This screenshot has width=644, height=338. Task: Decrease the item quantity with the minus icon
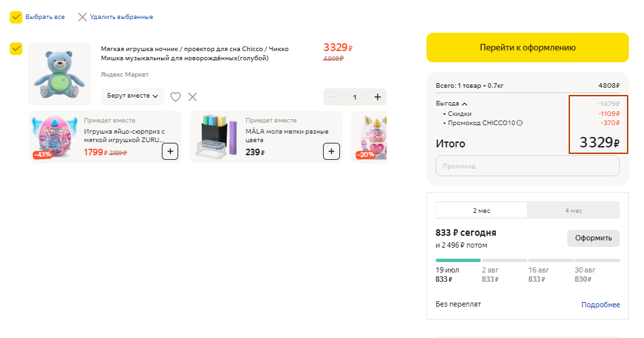click(332, 97)
